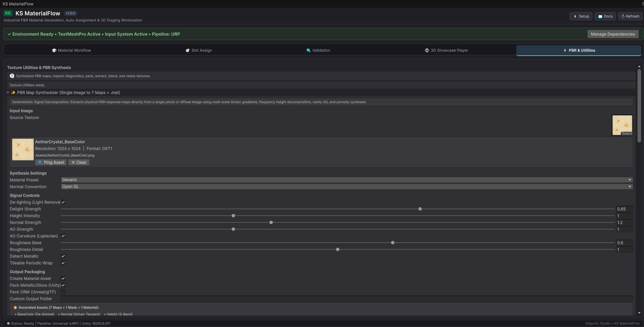
Task: Click the Source Texture select thumbnail
Action: click(622, 125)
